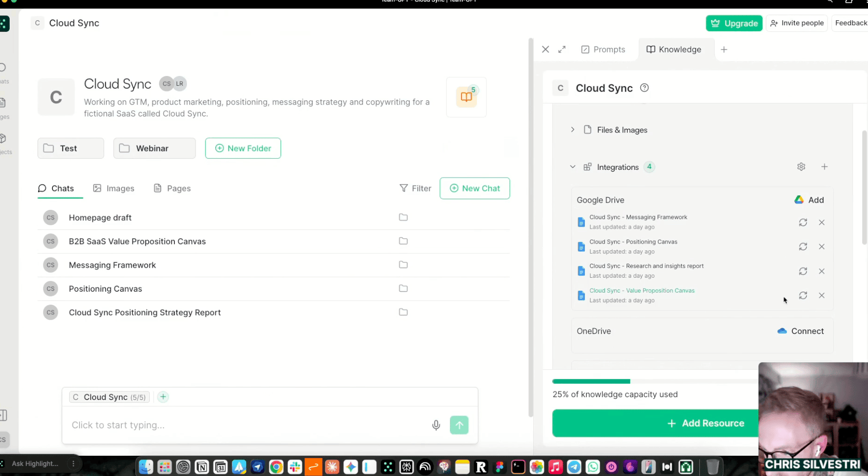Expand the knowledge panel to fullscreen
868x476 pixels.
pyautogui.click(x=562, y=50)
